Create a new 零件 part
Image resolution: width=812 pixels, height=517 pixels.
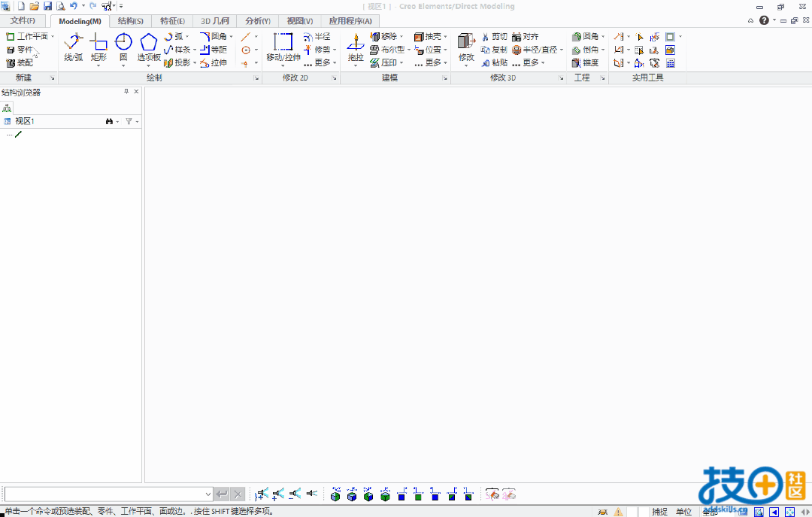20,50
